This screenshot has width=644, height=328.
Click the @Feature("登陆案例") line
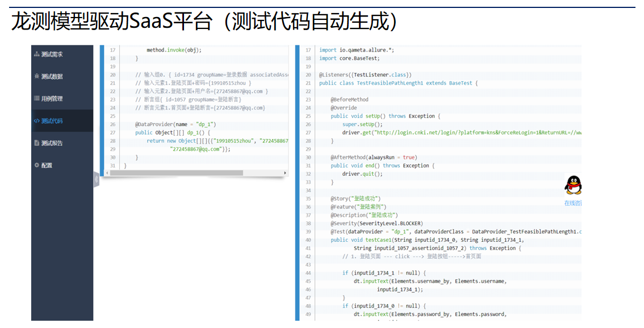click(358, 207)
